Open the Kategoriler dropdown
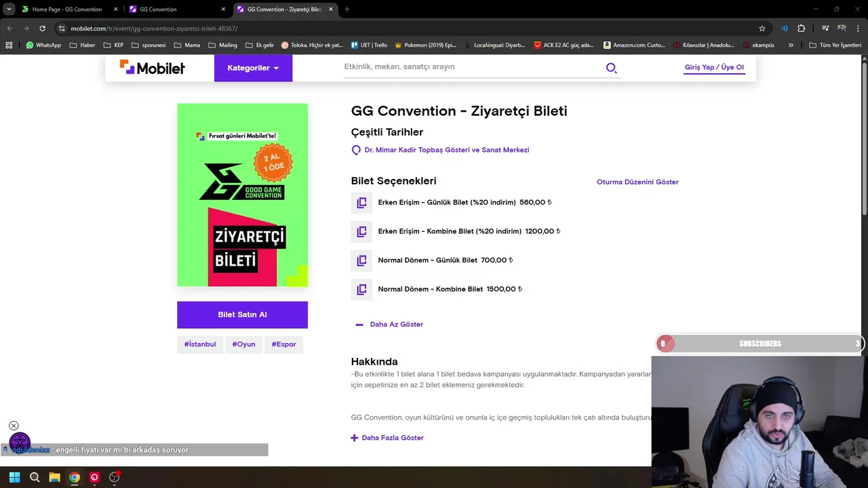 coord(253,68)
